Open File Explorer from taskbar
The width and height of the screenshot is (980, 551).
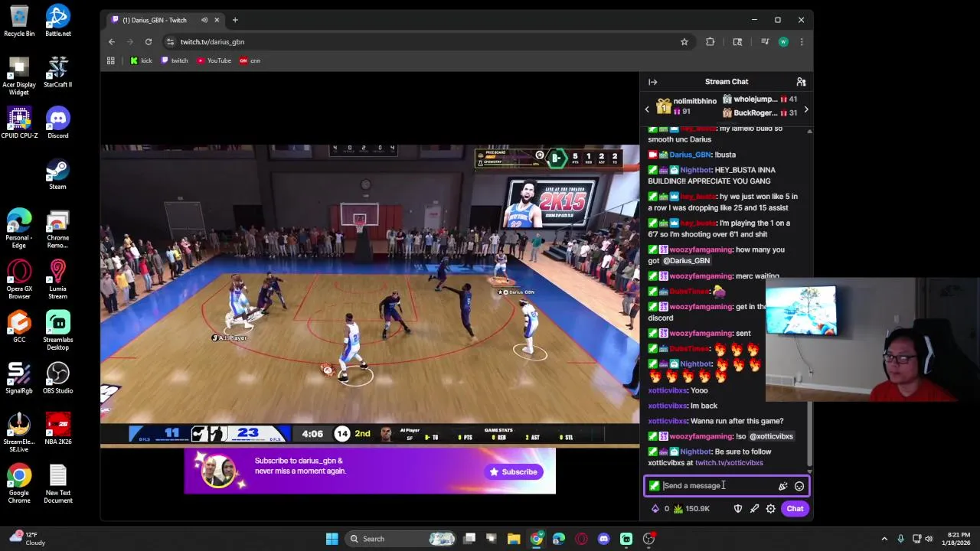click(514, 539)
